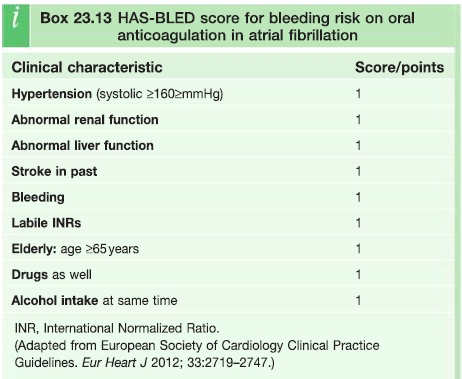The width and height of the screenshot is (462, 379).
Task: Click the 'Abnormal renal function' row
Action: (x=228, y=120)
